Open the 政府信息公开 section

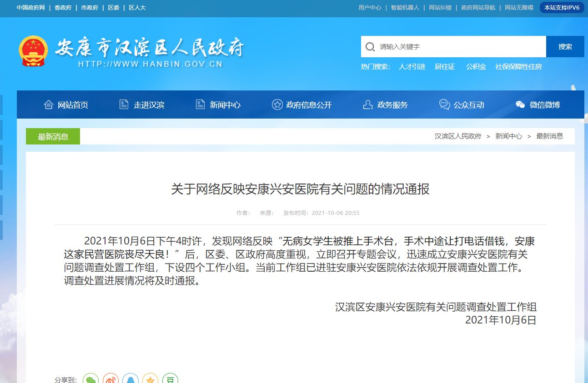[302, 105]
